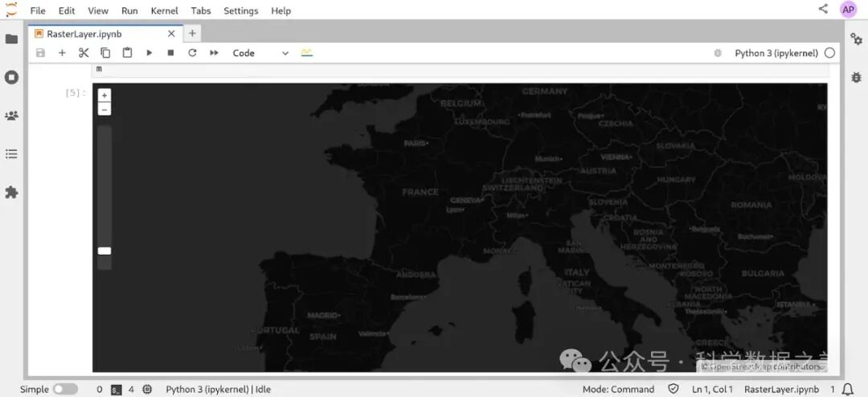Cut selected cell with scissors icon
The image size is (868, 397).
pos(84,53)
